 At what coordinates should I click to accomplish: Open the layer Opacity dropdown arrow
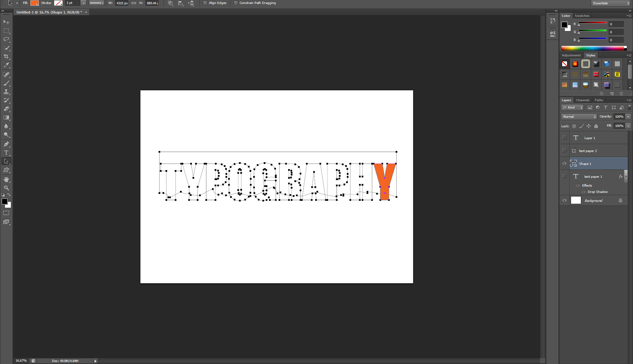[628, 117]
